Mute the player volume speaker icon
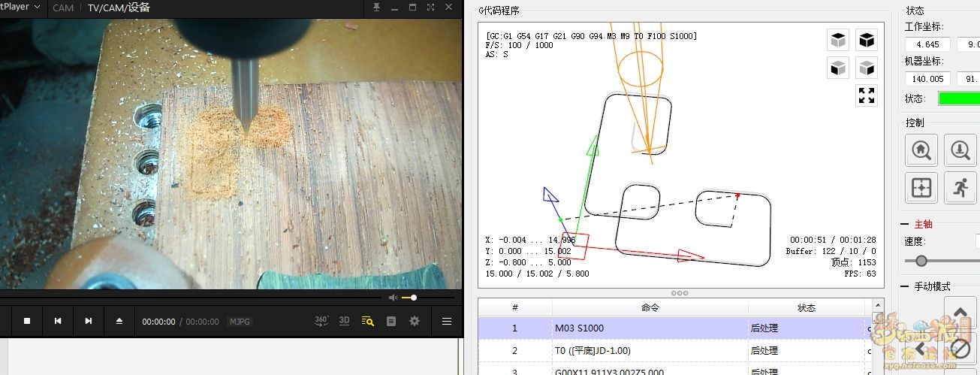980x375 pixels. 393,298
